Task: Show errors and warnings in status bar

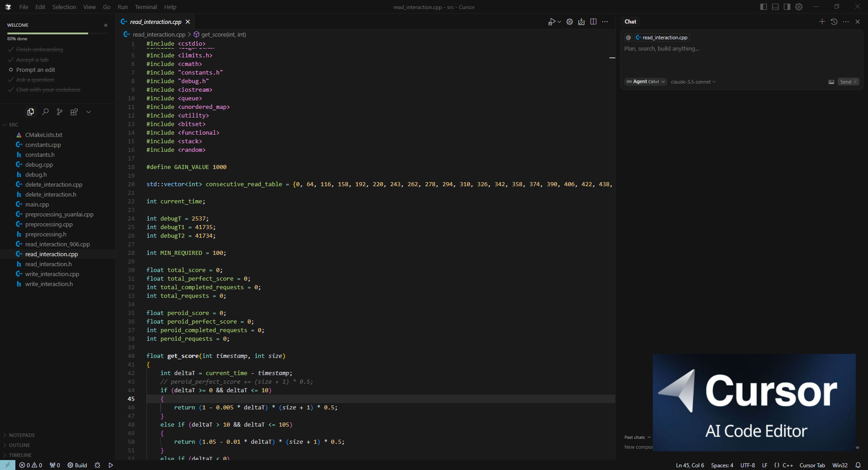Action: 31,465
